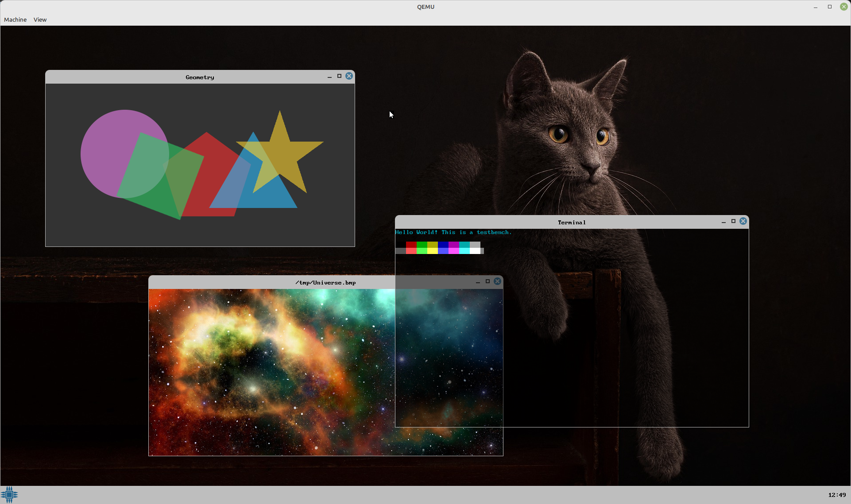Click the Geometry window title bar
851x504 pixels.
(199, 77)
